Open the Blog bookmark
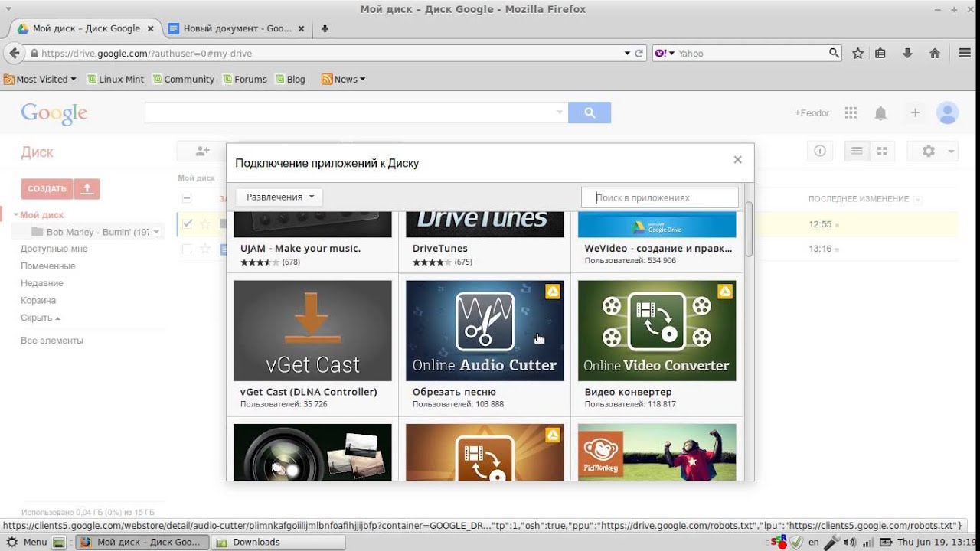 (290, 79)
